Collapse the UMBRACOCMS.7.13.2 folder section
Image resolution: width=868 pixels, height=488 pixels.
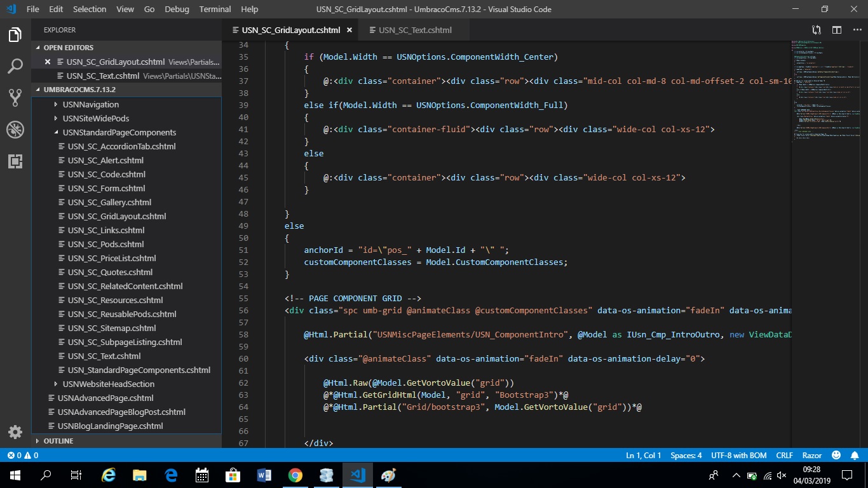[127, 90]
